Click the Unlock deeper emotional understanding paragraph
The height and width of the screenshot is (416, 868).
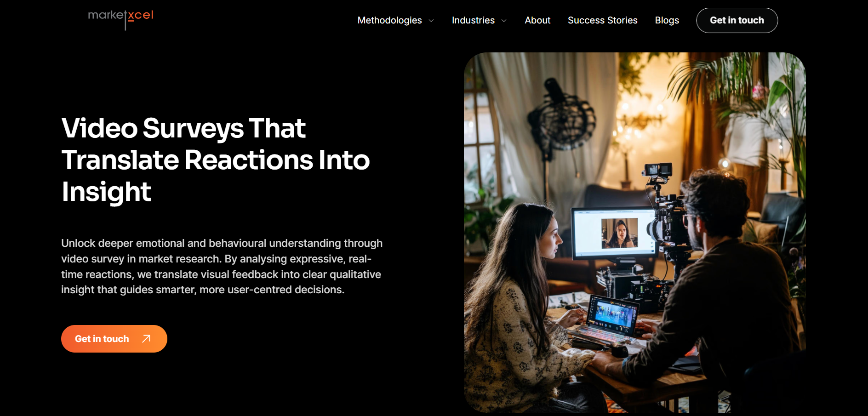[x=222, y=267]
